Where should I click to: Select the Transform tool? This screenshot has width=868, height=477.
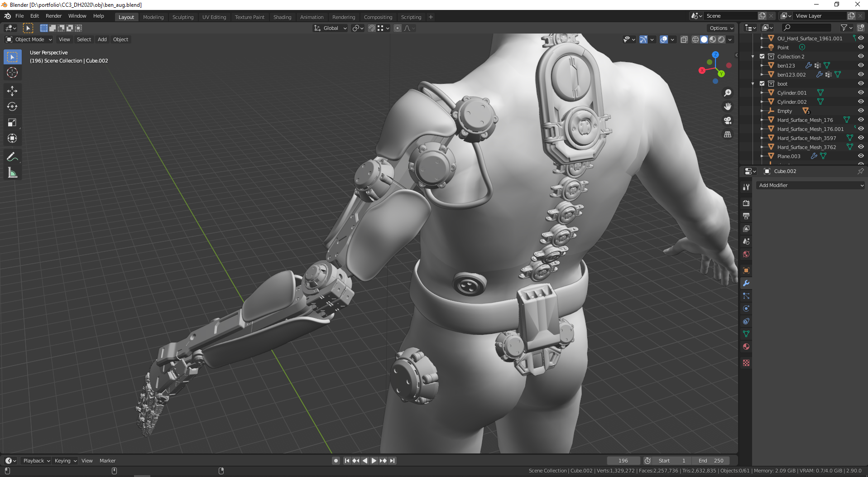(x=12, y=138)
